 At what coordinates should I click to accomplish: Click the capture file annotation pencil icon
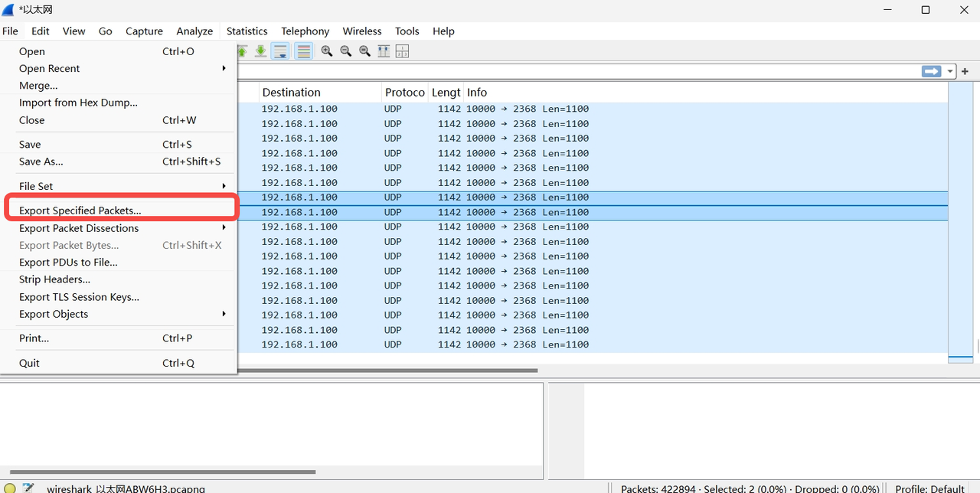(28, 487)
